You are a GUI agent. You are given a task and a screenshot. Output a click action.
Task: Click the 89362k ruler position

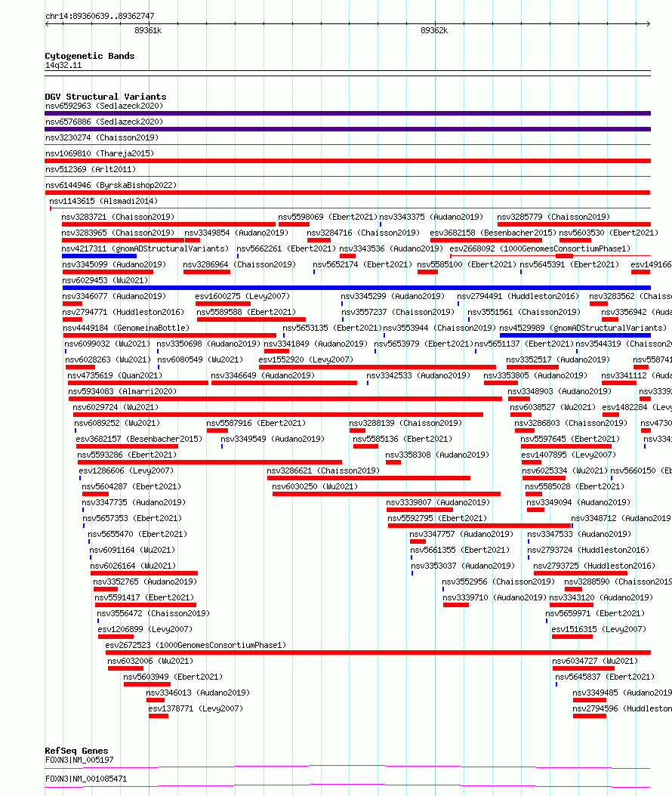[x=434, y=30]
